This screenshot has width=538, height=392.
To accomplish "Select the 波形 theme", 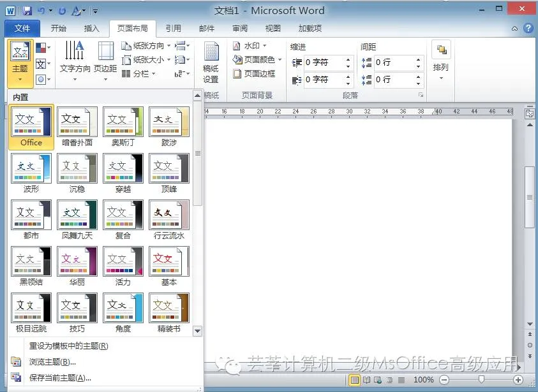I will tap(31, 173).
